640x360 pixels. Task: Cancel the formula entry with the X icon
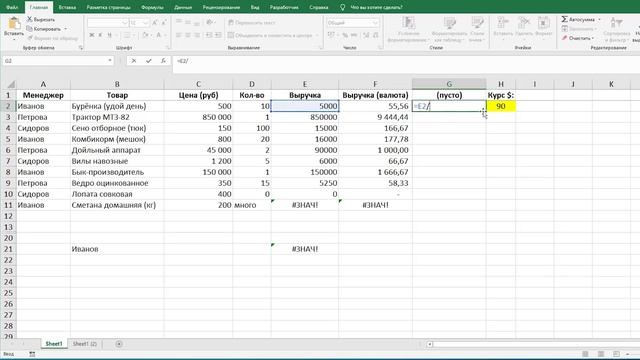pos(133,61)
